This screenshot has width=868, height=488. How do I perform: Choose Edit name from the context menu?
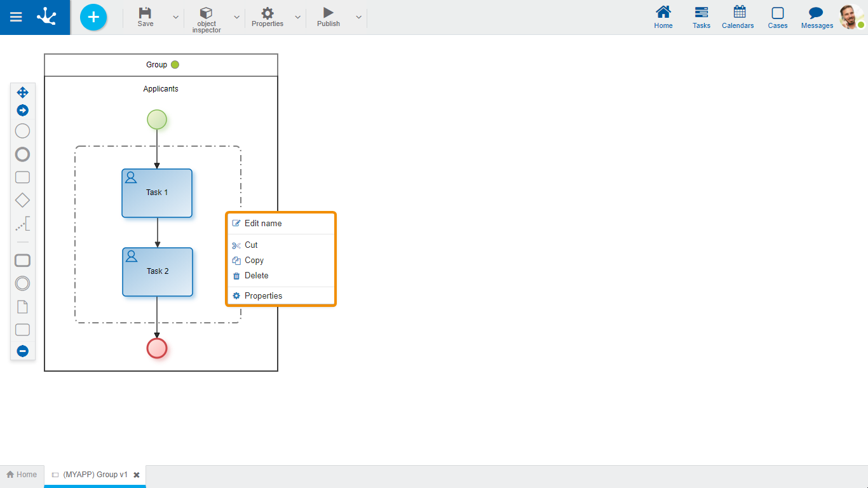tap(263, 224)
